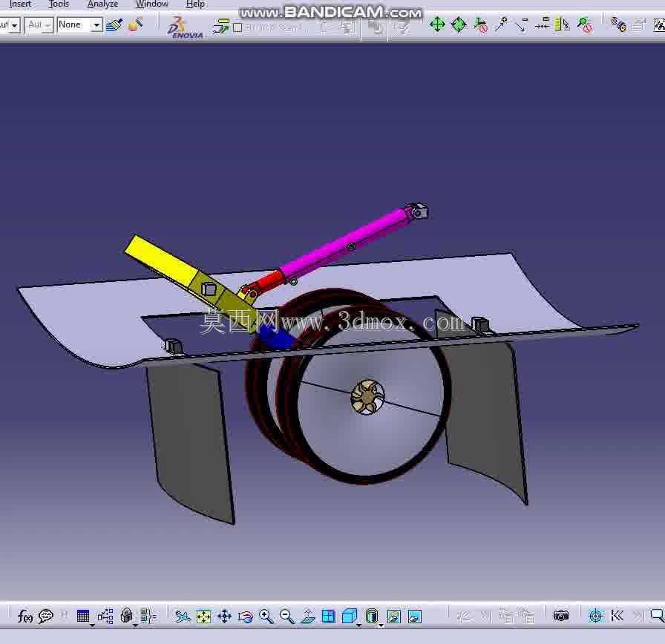The image size is (665, 644).
Task: Click the Explode icon with star arrow
Action: click(501, 24)
